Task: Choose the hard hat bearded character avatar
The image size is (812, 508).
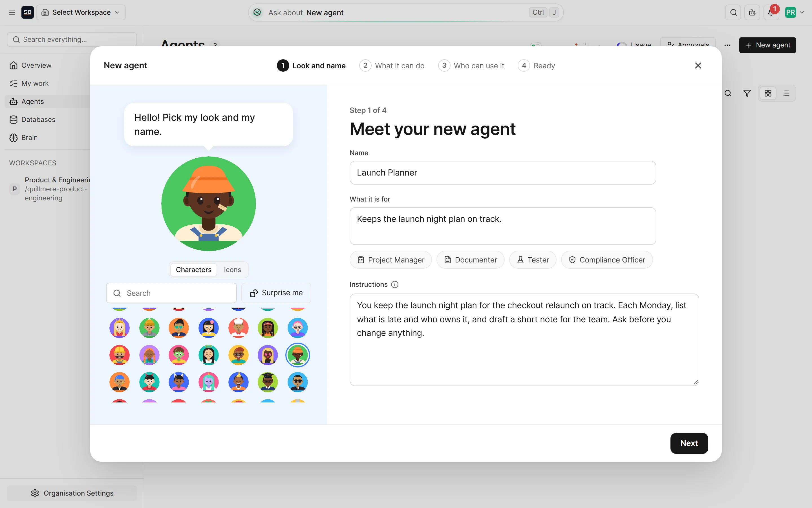Action: pyautogui.click(x=120, y=355)
